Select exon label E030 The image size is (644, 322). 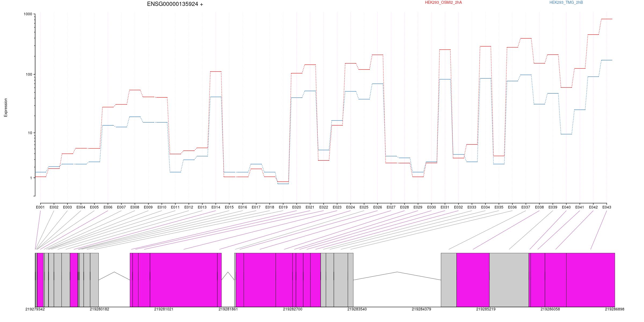(431, 207)
